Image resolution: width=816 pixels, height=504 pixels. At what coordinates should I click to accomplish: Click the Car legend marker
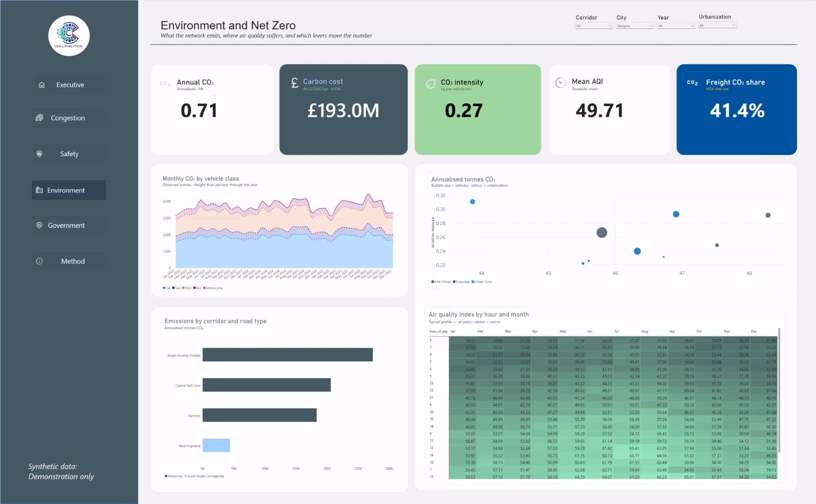coord(164,288)
